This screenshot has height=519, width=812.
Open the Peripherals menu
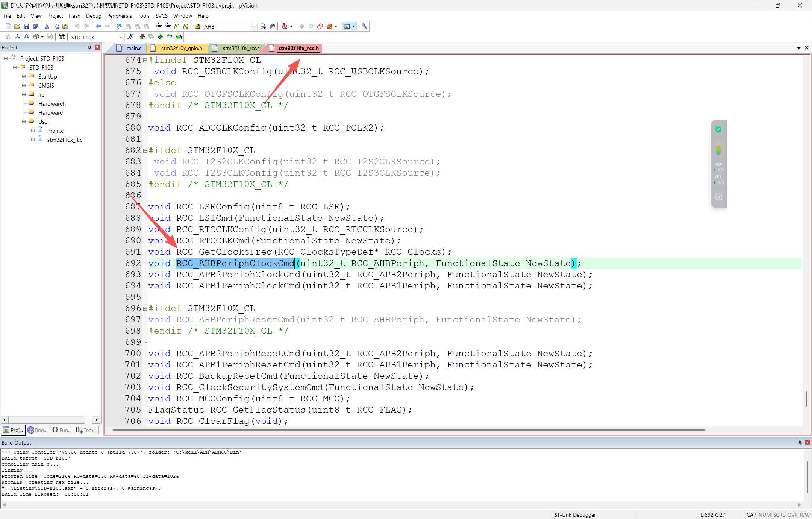119,16
